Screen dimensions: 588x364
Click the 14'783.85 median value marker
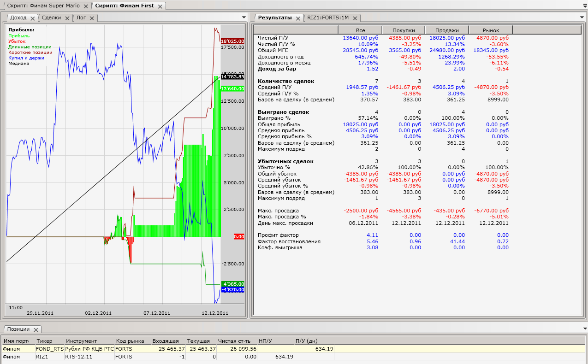pyautogui.click(x=232, y=76)
